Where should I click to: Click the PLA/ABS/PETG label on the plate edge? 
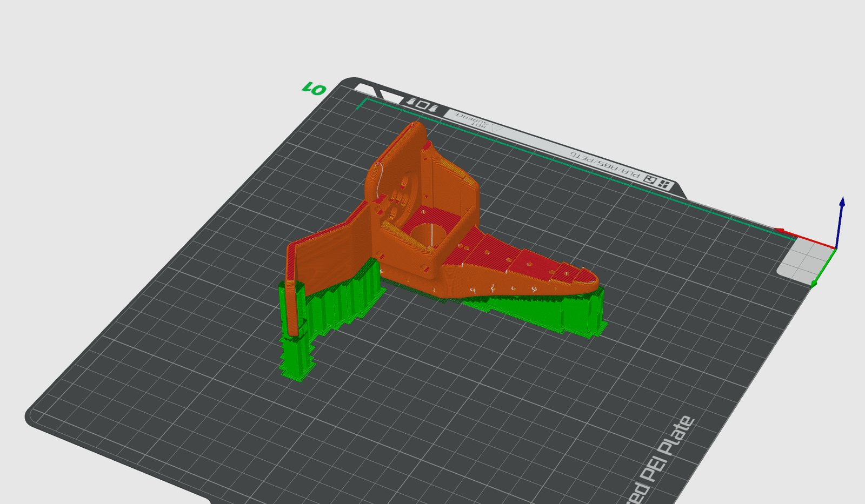point(604,165)
